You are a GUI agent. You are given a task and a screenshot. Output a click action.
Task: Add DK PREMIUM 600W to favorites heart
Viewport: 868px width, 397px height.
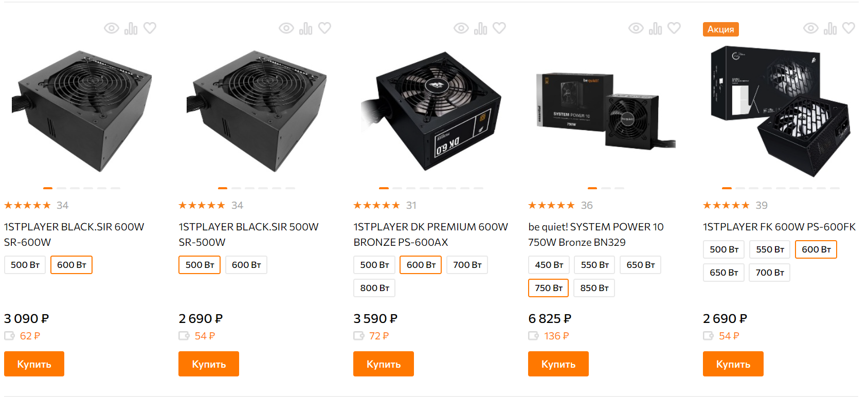pyautogui.click(x=499, y=28)
